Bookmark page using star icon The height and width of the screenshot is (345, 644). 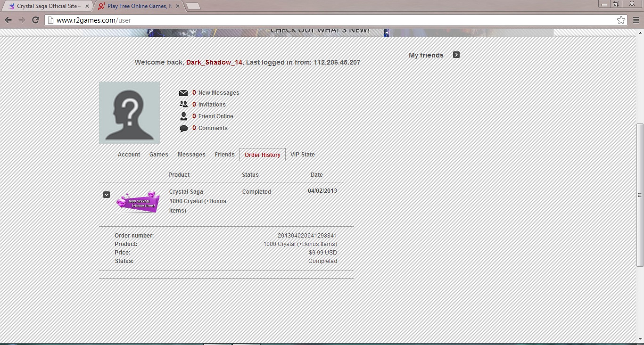[621, 20]
